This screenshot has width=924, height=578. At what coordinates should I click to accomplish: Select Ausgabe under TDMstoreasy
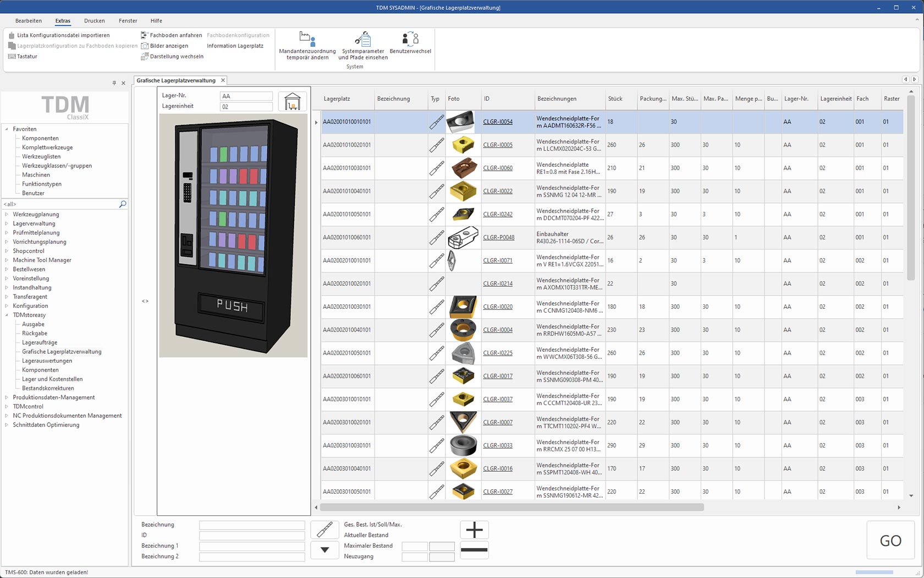(33, 324)
